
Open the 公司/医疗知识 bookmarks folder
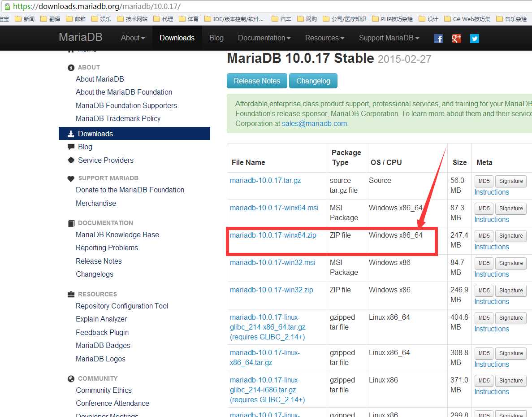coord(344,19)
